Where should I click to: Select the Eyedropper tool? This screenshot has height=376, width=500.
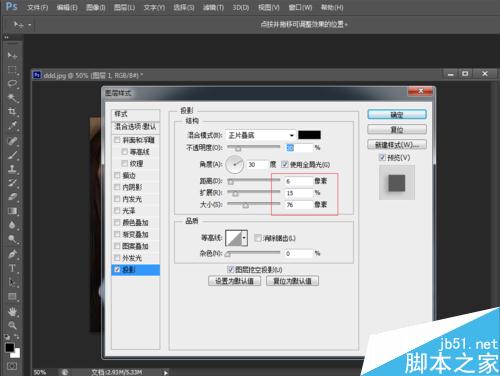point(12,126)
